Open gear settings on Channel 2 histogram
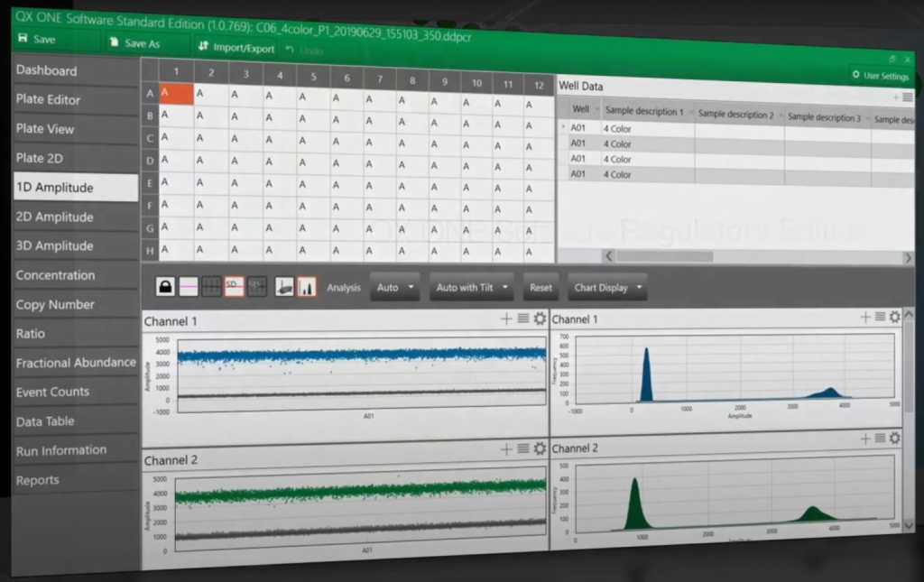 click(x=894, y=439)
